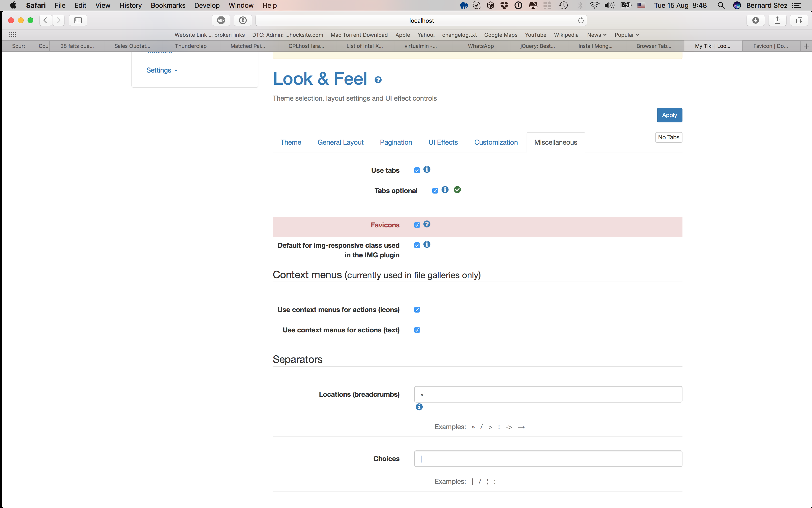Switch to the General Layout tab
This screenshot has height=508, width=812.
coord(341,142)
